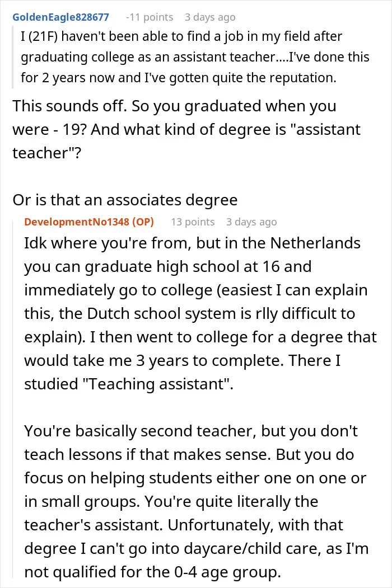Click the line "Or is that an associates degree"
Screen dimensions: 392x588
(125, 200)
